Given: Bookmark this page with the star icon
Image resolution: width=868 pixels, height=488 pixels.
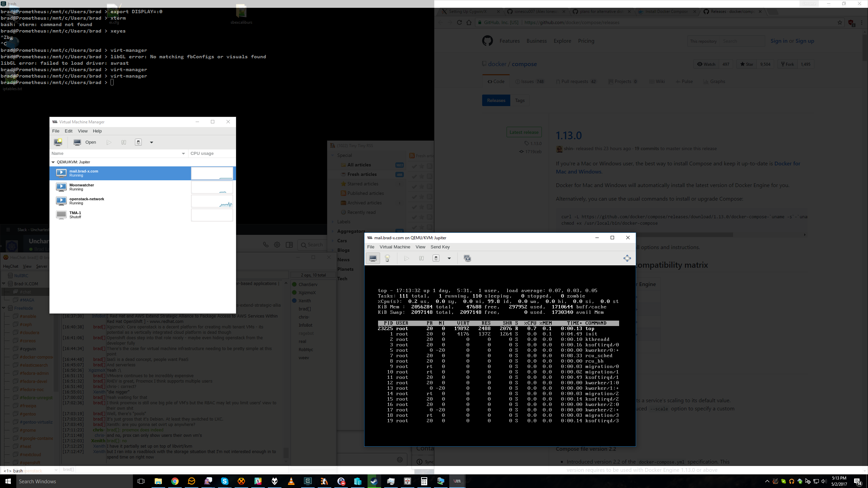Looking at the screenshot, I should [x=840, y=22].
